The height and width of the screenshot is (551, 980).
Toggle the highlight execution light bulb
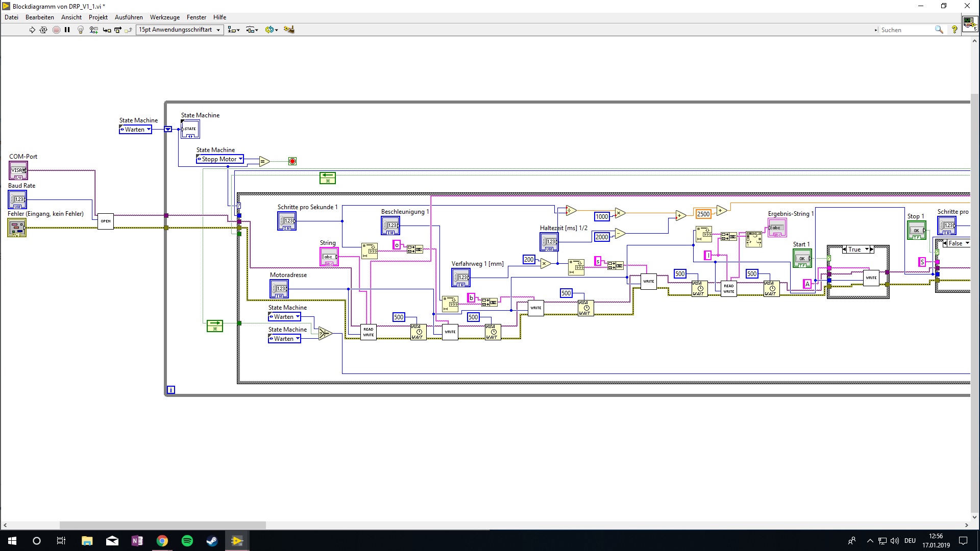(80, 30)
